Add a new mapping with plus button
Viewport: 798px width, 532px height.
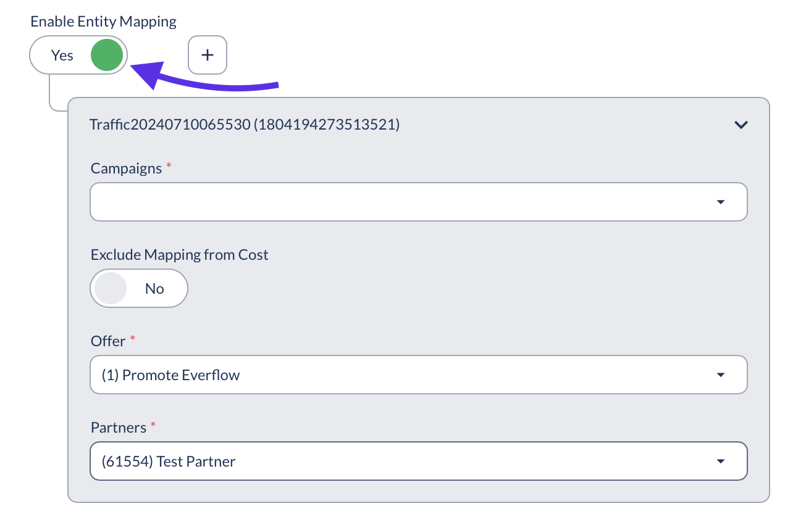click(x=208, y=55)
